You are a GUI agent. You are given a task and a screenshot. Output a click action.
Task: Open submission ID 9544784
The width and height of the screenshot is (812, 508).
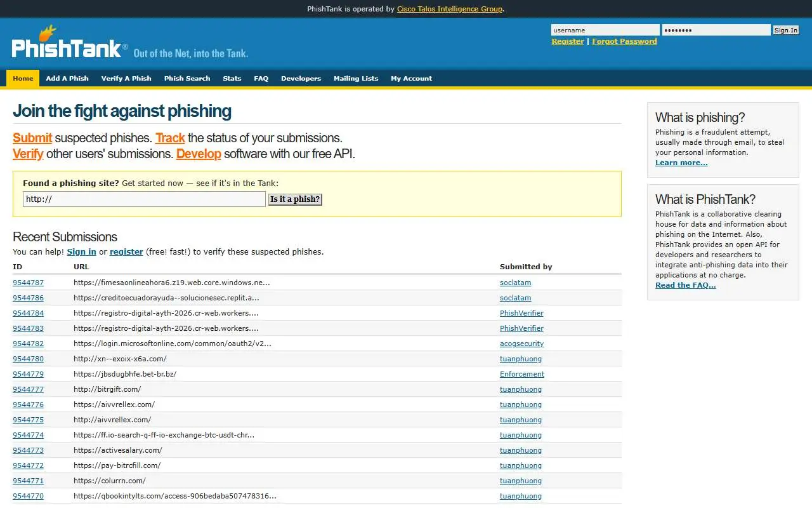click(x=28, y=313)
